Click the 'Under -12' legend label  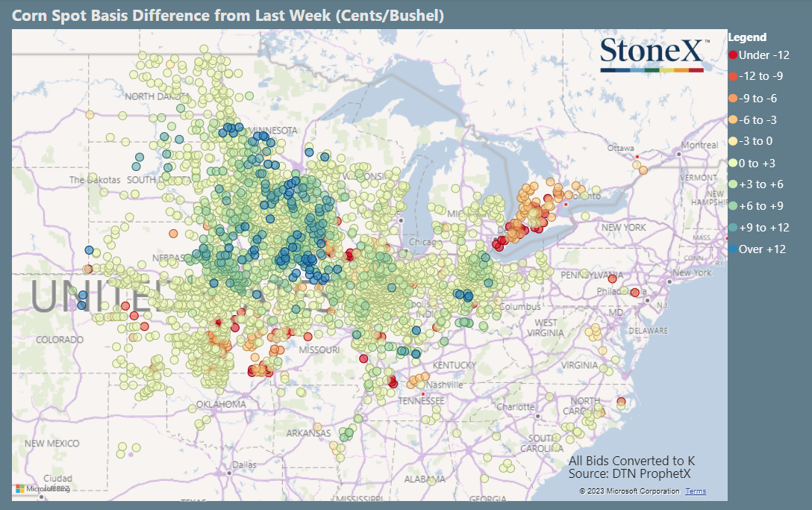tap(763, 55)
